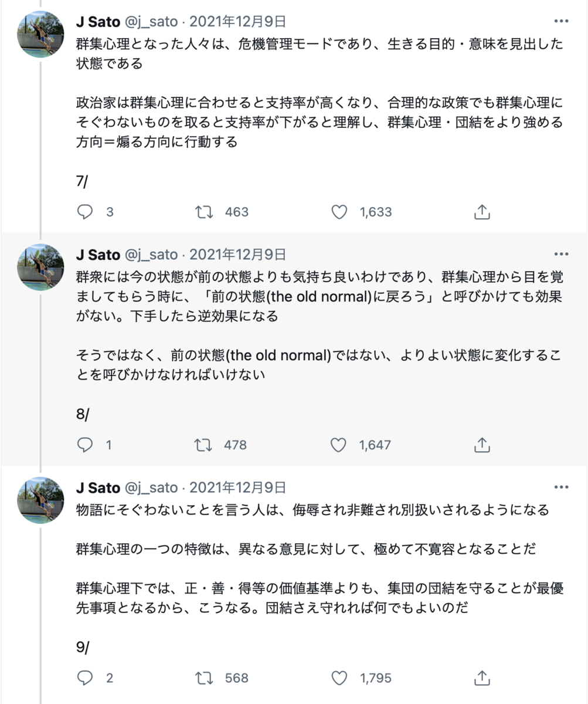The image size is (588, 704).
Task: Retweet the tweet with 478 retweets
Action: 203,445
